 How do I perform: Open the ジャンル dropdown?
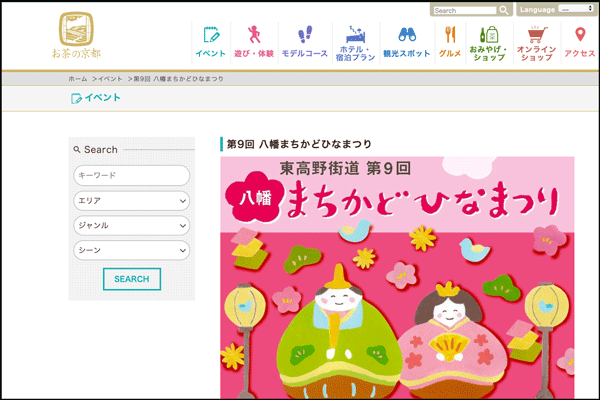(x=131, y=226)
